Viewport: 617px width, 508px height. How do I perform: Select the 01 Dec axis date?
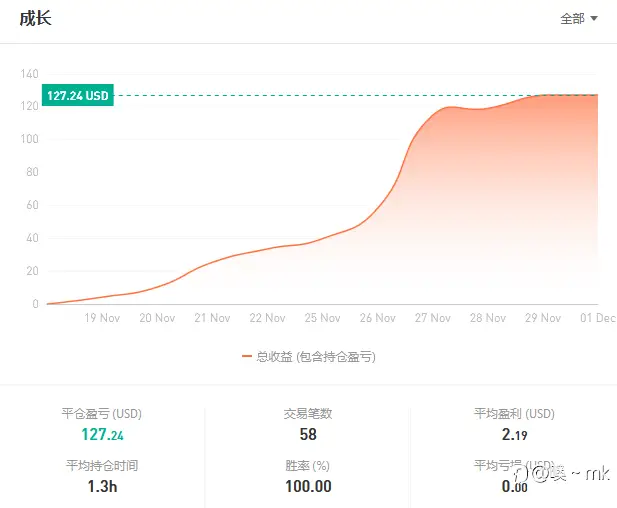[x=598, y=318]
